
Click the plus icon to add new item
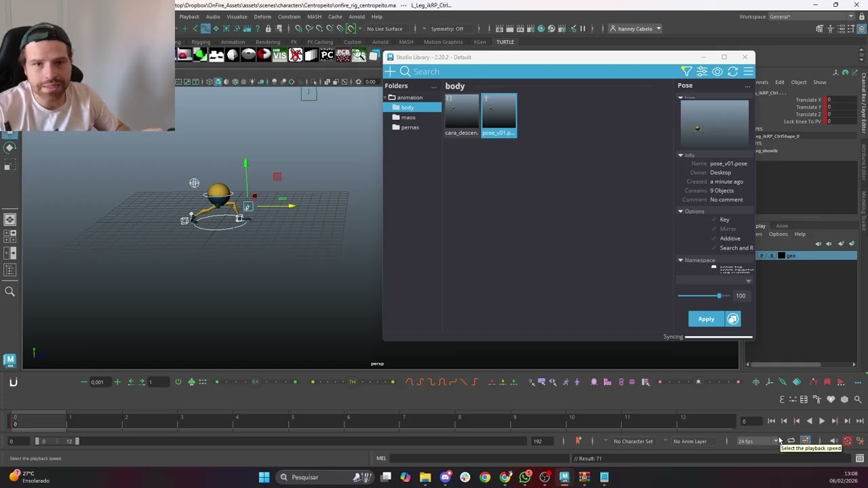pos(391,71)
